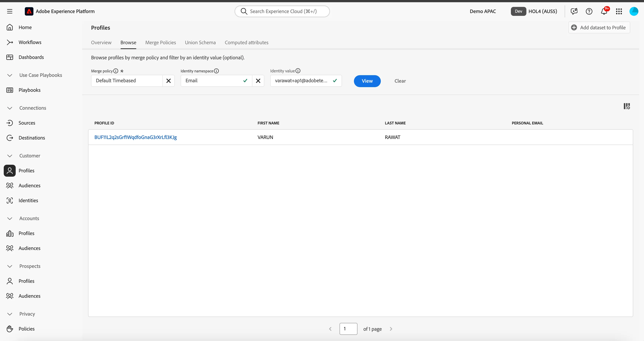The image size is (644, 341).
Task: Open the hamburger navigation menu
Action: point(10,11)
